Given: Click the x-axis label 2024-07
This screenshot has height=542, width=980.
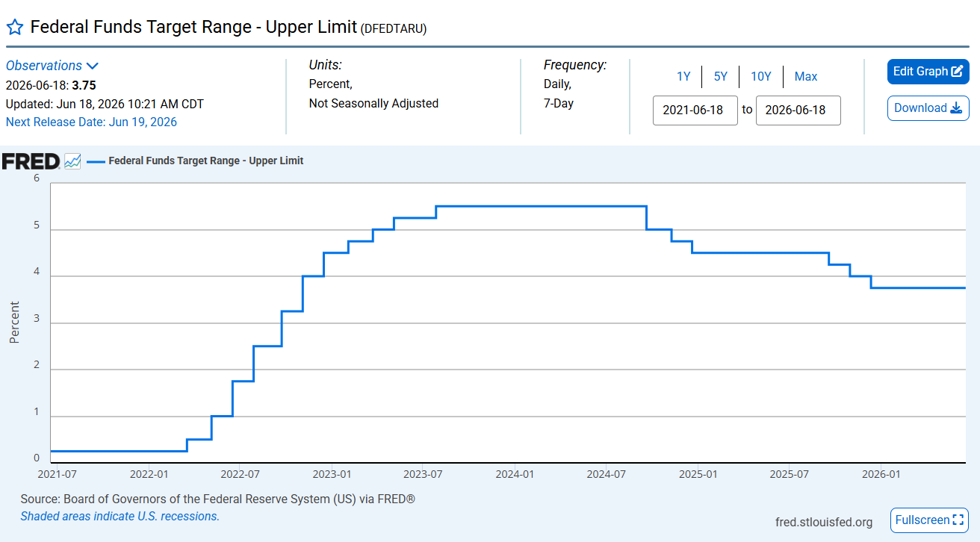Looking at the screenshot, I should pos(607,474).
